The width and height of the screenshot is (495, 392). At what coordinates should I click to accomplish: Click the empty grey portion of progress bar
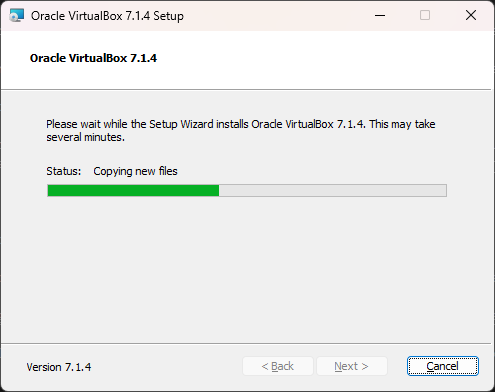[x=332, y=191]
